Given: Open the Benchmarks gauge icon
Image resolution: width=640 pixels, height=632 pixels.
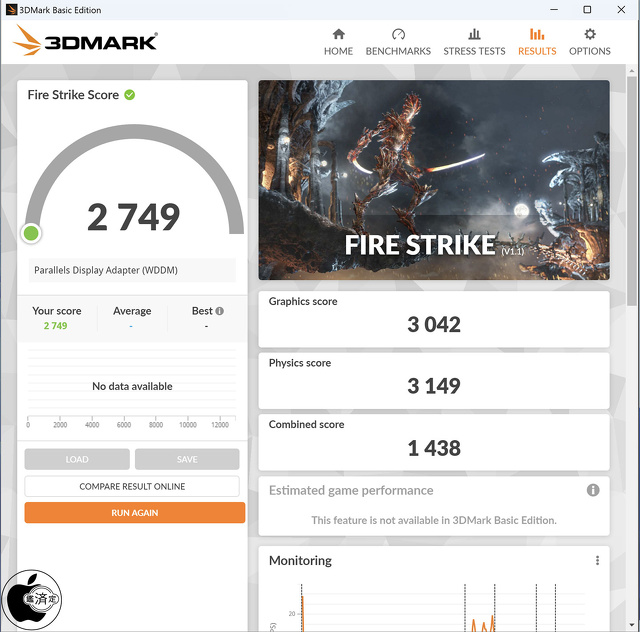Looking at the screenshot, I should click(x=398, y=34).
